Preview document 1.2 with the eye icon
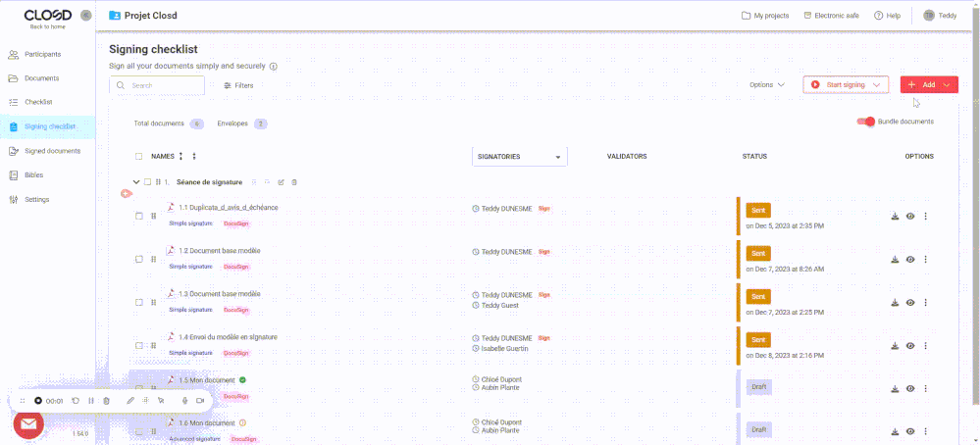The height and width of the screenshot is (445, 980). 910,260
